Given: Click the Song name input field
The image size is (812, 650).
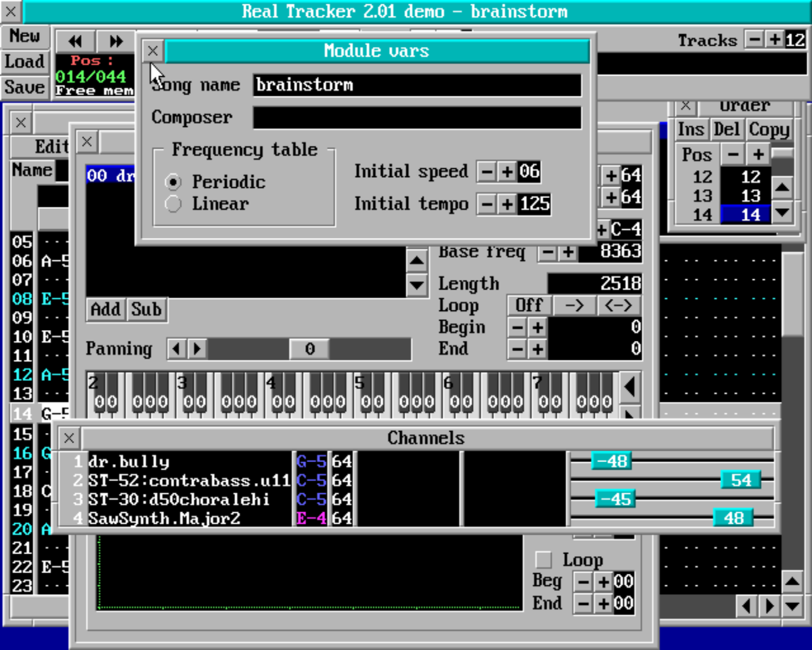Looking at the screenshot, I should [417, 85].
